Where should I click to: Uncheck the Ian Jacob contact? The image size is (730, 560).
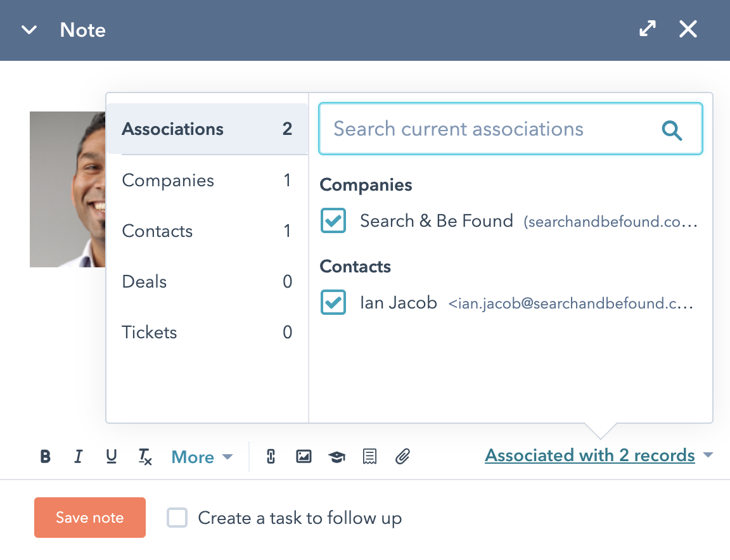tap(333, 303)
